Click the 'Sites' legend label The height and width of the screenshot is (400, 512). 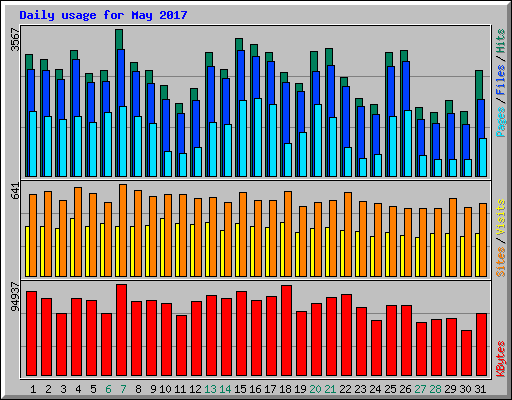pos(500,262)
